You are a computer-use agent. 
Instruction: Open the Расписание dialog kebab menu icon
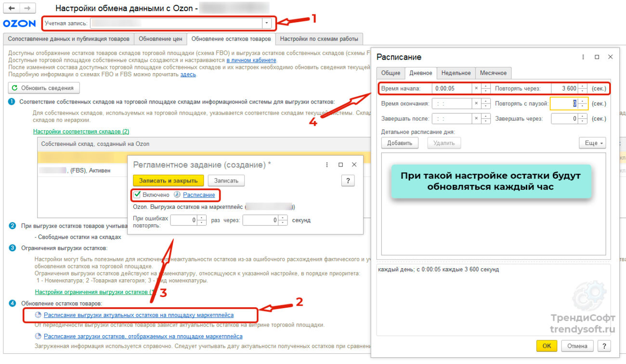pyautogui.click(x=583, y=57)
